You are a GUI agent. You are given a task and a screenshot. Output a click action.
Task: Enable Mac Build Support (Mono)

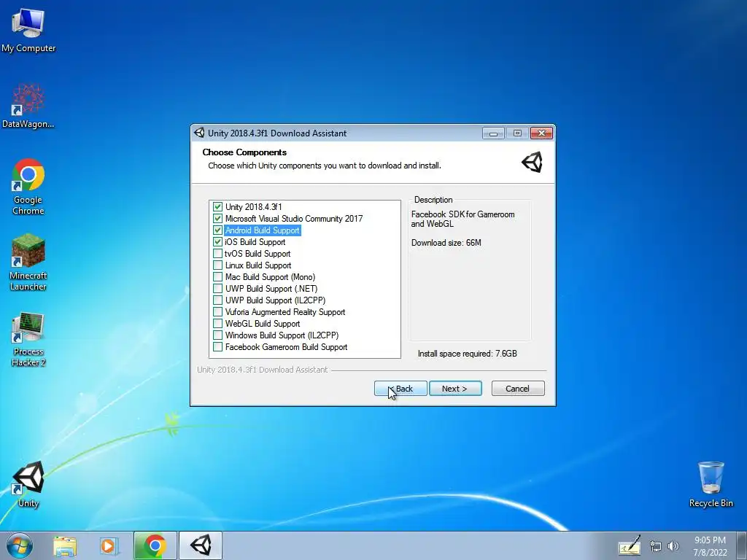[217, 276]
